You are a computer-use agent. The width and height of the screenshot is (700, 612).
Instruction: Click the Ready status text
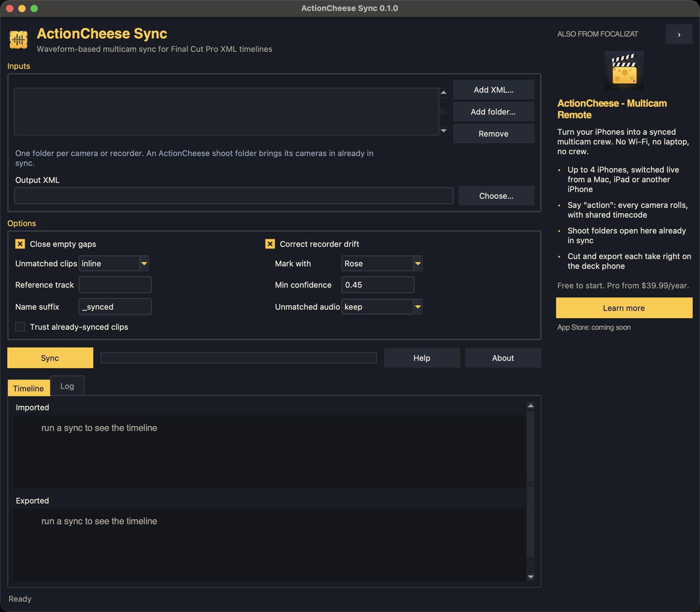click(20, 599)
